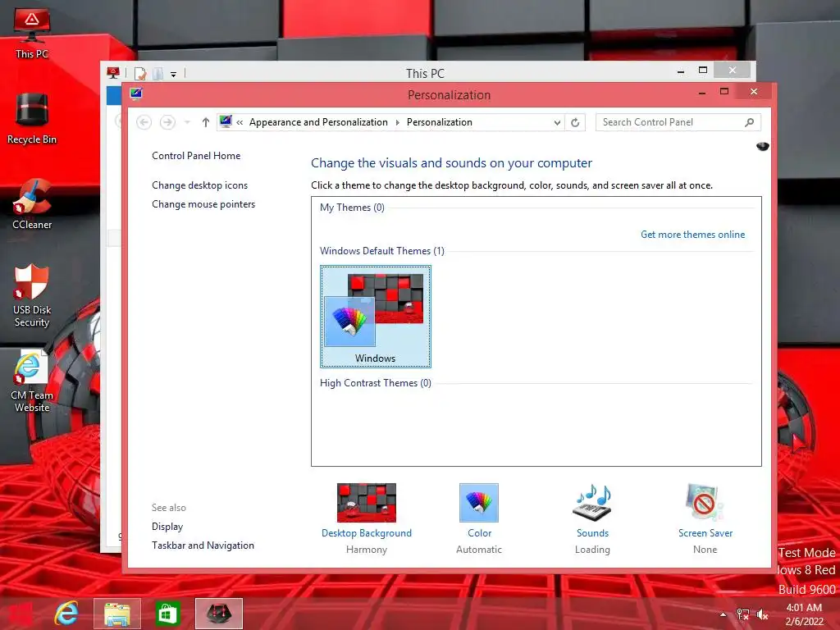Minimize the Personalization window
Image resolution: width=840 pixels, height=630 pixels.
coord(702,93)
